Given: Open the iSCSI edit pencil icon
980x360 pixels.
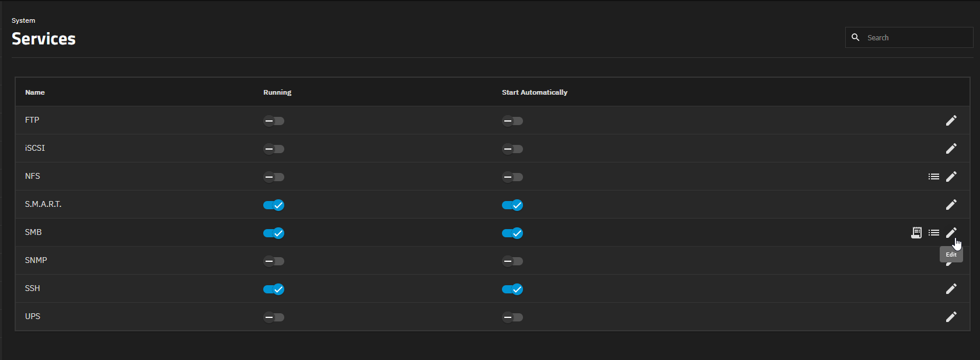Looking at the screenshot, I should (x=951, y=148).
